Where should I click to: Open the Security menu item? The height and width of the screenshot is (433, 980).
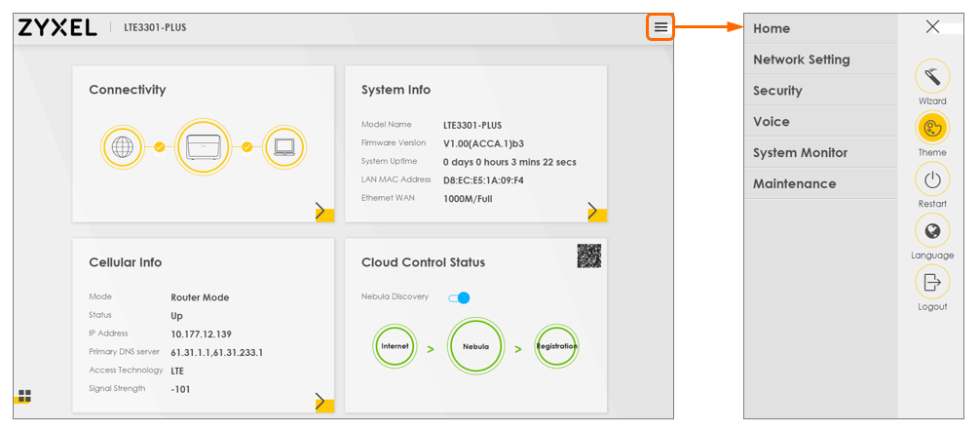coord(777,91)
